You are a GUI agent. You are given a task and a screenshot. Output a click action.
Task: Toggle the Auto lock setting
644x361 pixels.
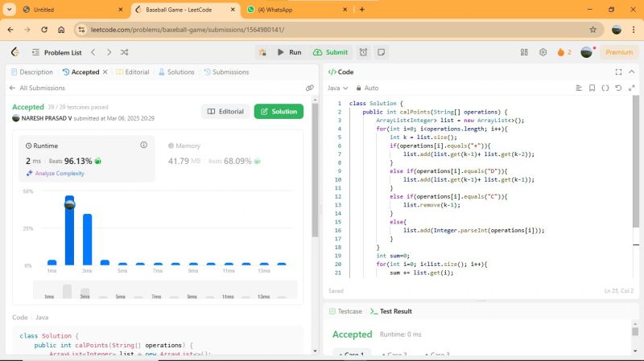(x=368, y=88)
